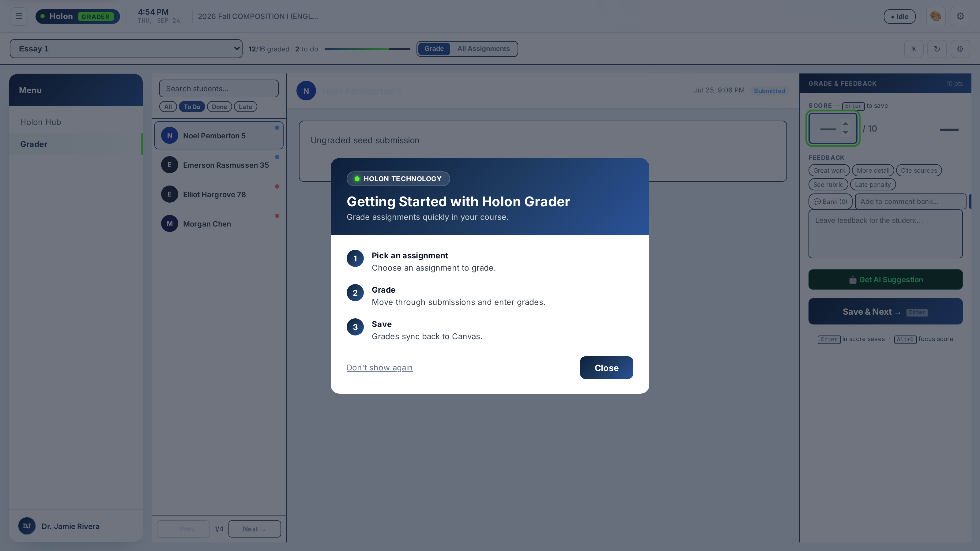Click the grading progress bar
The width and height of the screenshot is (980, 551).
367,49
